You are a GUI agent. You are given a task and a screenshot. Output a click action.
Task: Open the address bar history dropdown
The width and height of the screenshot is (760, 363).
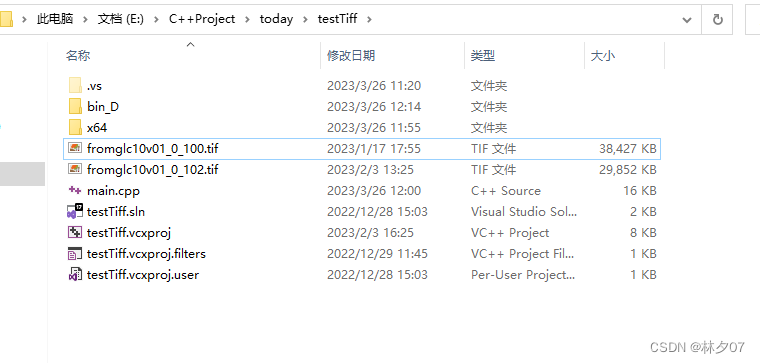click(687, 19)
